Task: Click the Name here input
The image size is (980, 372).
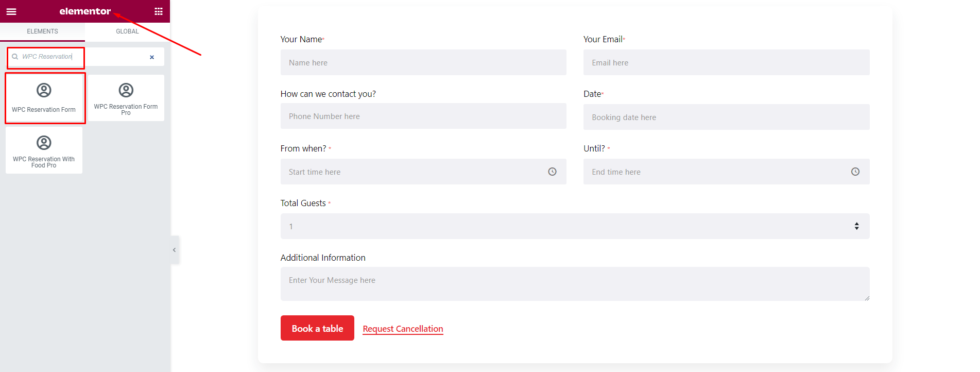Action: (423, 62)
